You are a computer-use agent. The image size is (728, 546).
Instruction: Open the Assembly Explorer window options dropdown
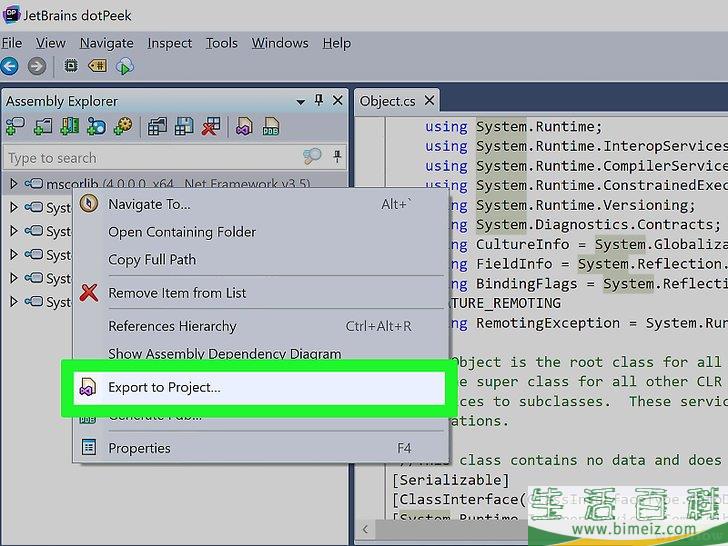(x=301, y=102)
